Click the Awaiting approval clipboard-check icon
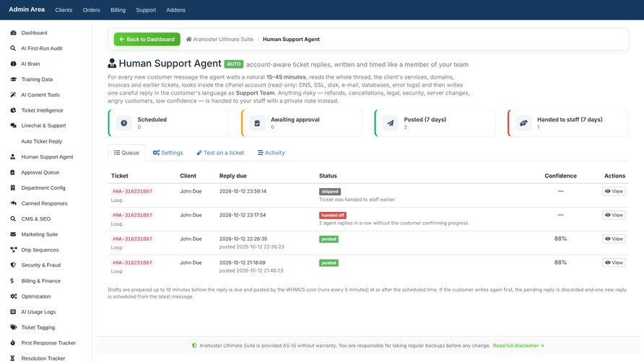Screen dimensions: 644x362 [x=257, y=123]
